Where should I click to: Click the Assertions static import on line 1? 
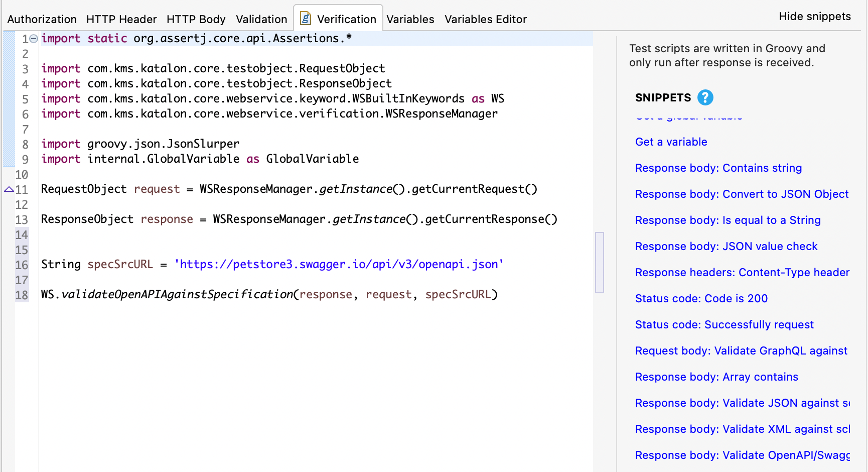coord(197,38)
